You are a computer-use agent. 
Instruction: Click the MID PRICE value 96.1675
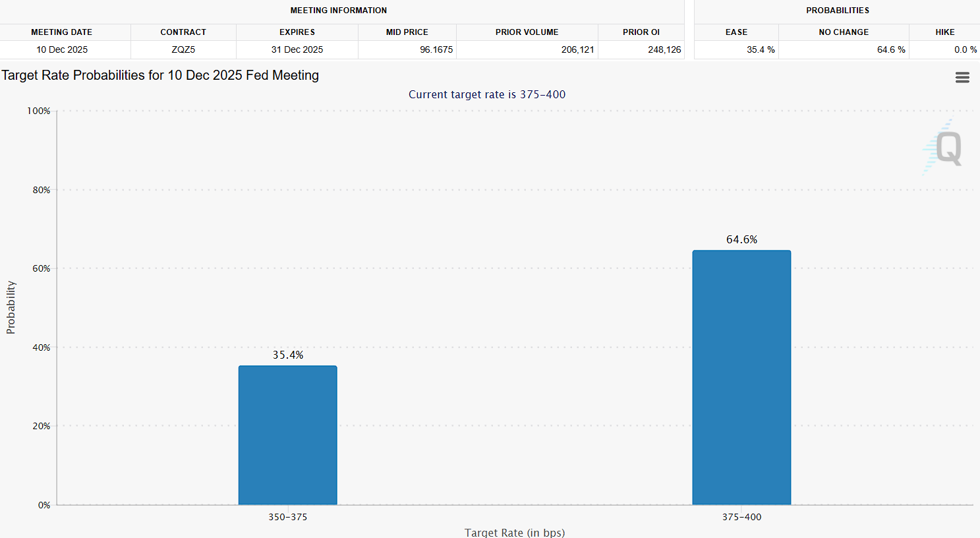tap(436, 49)
